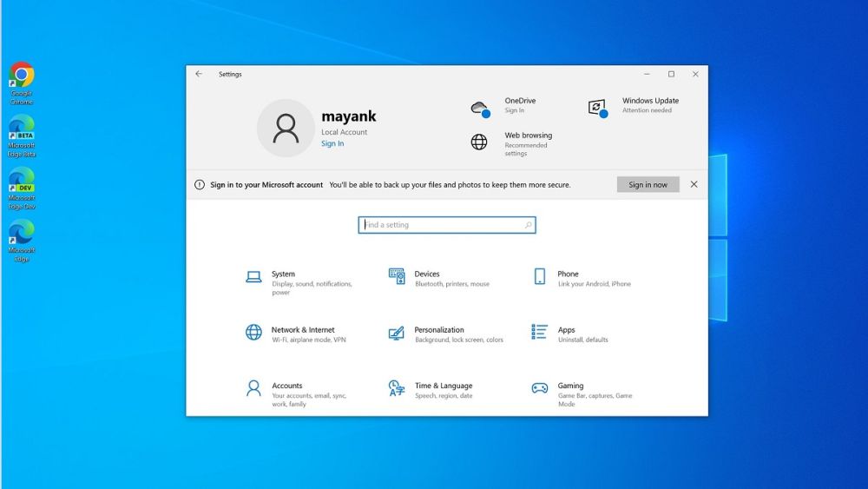
Task: Click 'Bluetooth, printers, mouse' description
Action: [x=451, y=283]
